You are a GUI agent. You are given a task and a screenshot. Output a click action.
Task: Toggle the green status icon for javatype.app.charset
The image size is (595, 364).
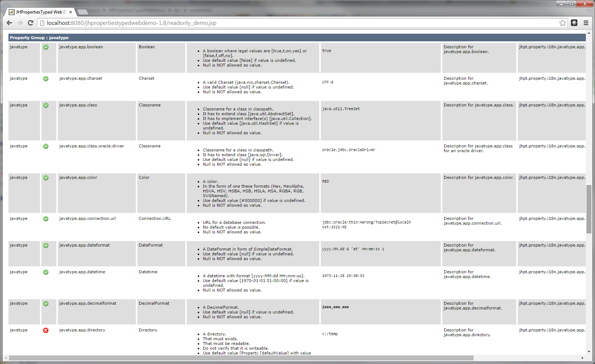pyautogui.click(x=46, y=79)
